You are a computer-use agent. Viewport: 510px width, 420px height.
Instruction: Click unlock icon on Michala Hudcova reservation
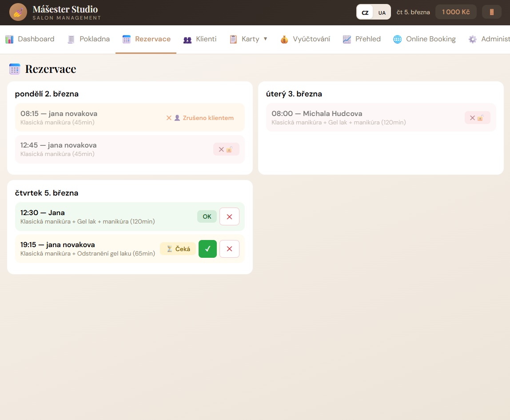tap(477, 118)
